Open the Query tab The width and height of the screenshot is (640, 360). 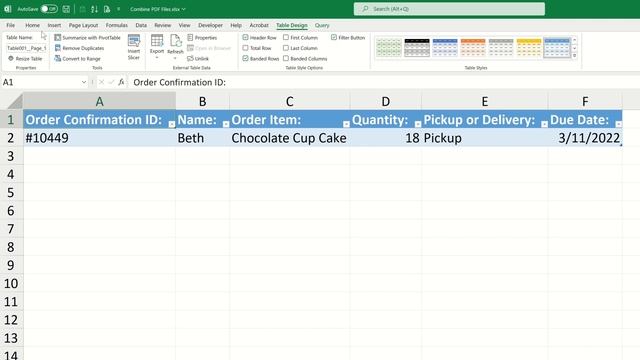click(x=322, y=25)
